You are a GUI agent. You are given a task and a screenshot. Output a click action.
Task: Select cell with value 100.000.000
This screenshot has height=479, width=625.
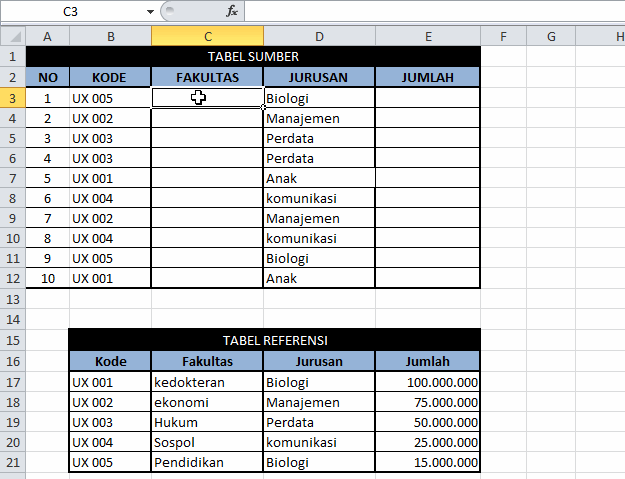[427, 382]
